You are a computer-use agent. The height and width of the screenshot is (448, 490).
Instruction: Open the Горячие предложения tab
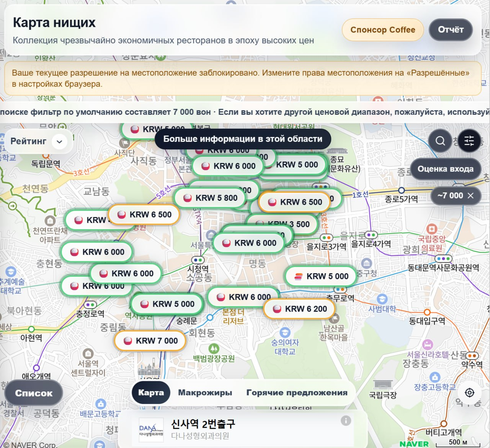pos(297,393)
